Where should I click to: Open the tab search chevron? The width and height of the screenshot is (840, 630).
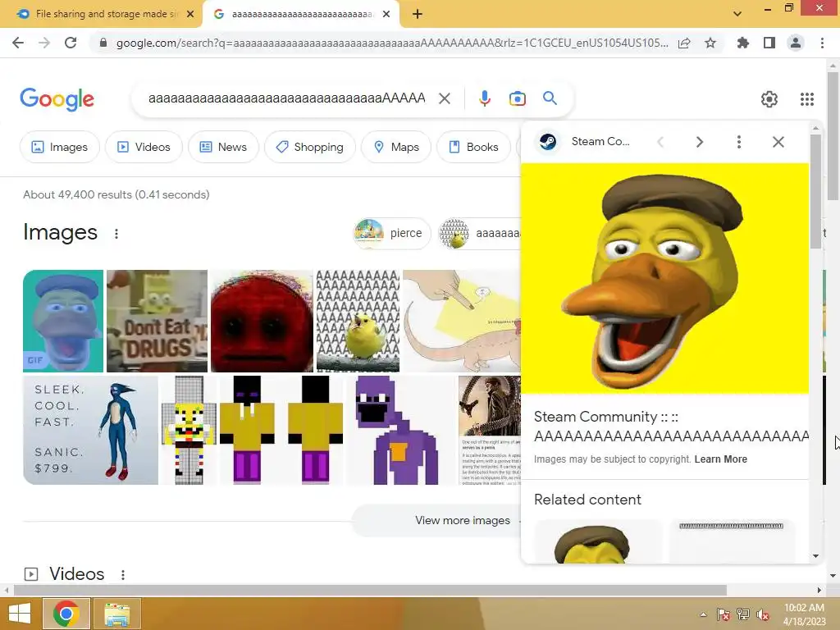pos(737,14)
